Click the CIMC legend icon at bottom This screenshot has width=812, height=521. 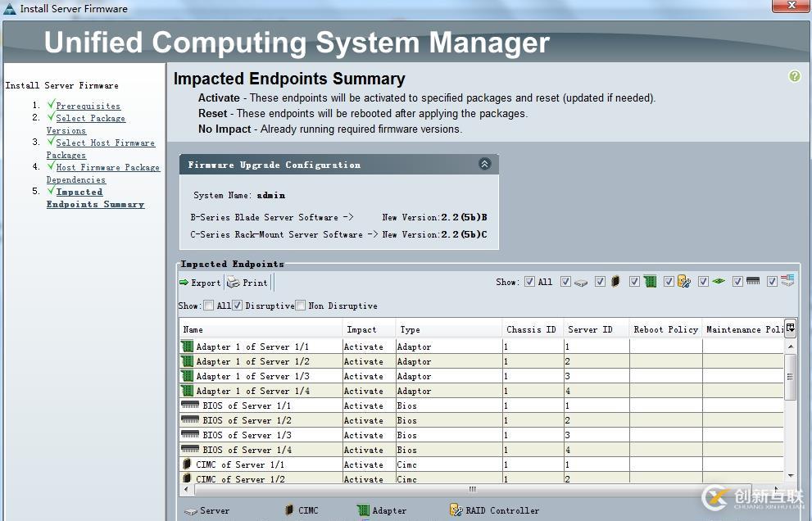pyautogui.click(x=289, y=510)
